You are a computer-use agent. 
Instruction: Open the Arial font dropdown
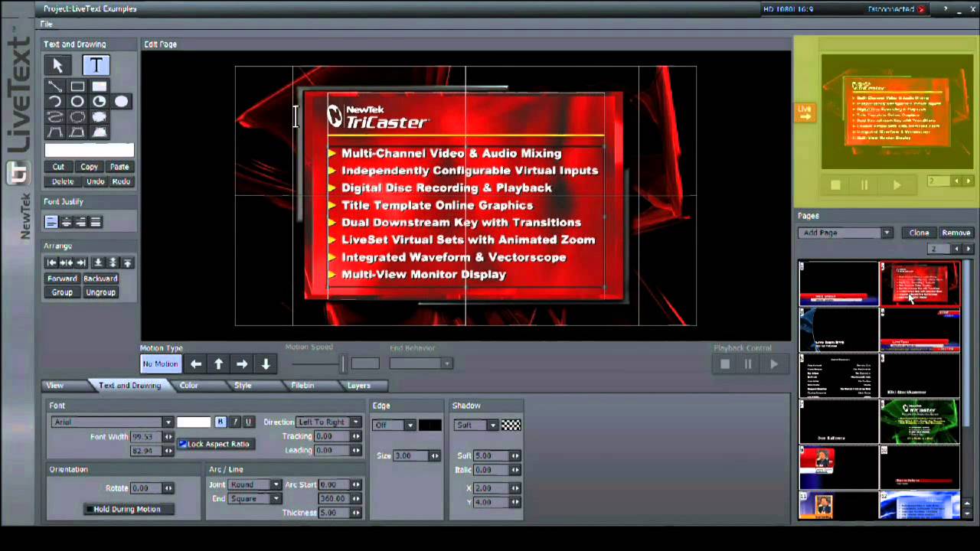click(112, 422)
